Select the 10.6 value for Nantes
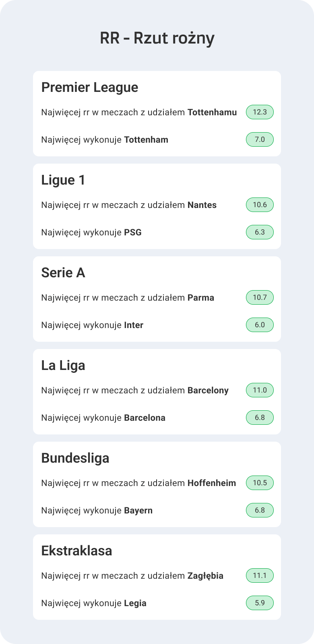314x644 pixels. [x=260, y=205]
